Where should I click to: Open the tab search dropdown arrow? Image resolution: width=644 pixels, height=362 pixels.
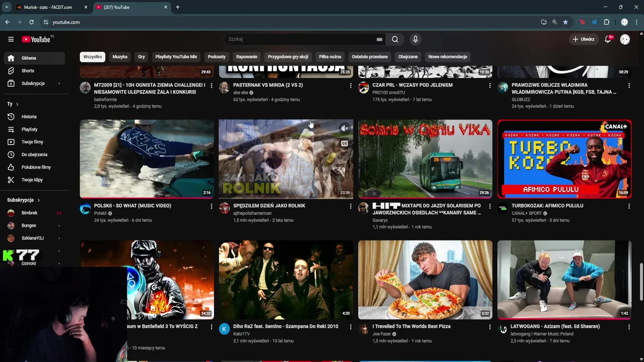(7, 7)
